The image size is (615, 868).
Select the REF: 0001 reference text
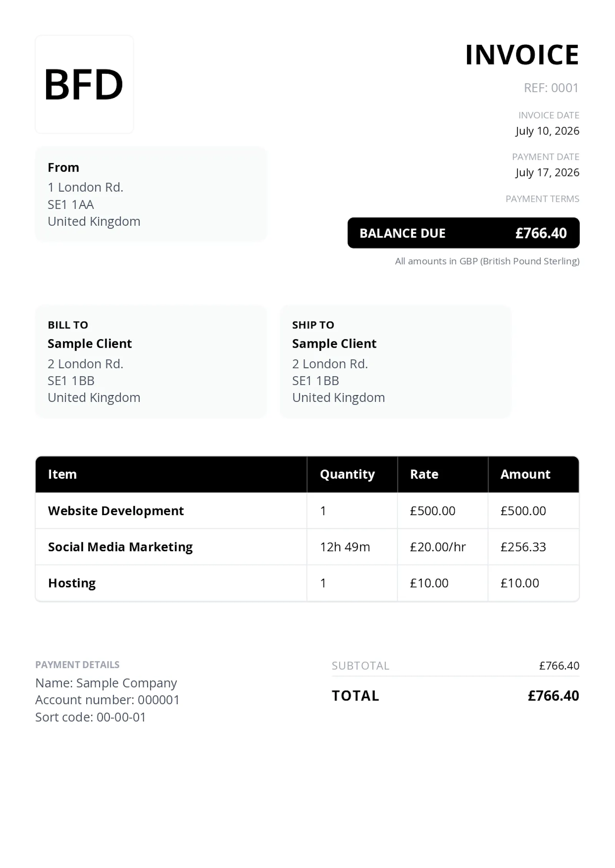551,88
